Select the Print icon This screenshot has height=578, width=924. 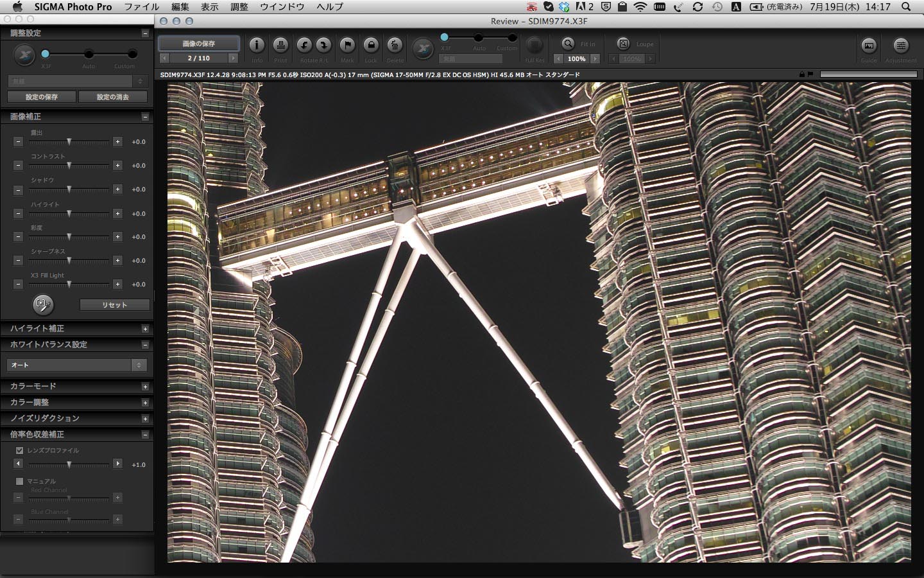(280, 45)
